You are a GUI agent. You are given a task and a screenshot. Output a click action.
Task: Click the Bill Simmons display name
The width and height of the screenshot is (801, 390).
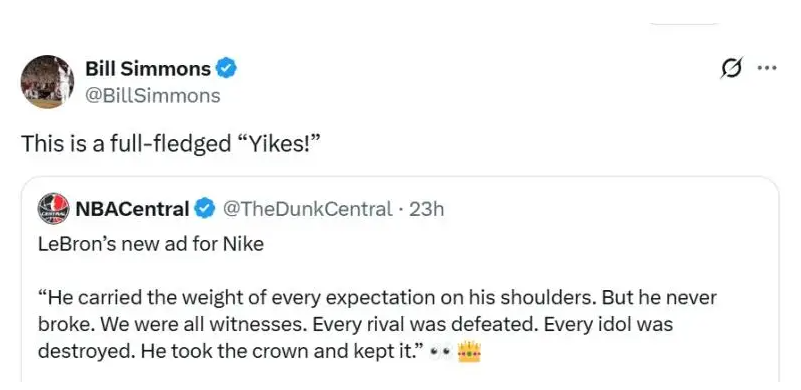click(148, 68)
